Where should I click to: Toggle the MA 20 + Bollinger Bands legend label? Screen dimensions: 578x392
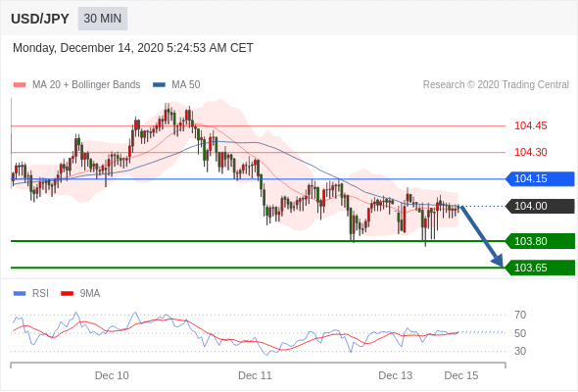[x=86, y=85]
